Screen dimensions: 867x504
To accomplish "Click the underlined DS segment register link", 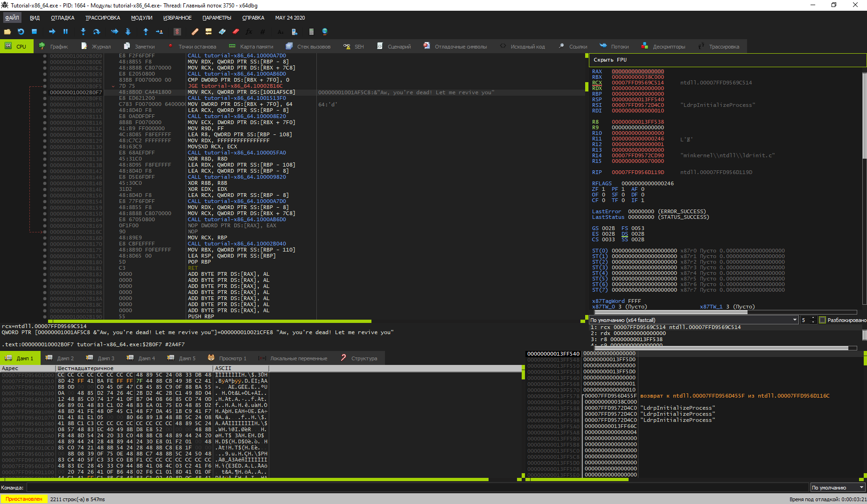I will (x=624, y=234).
